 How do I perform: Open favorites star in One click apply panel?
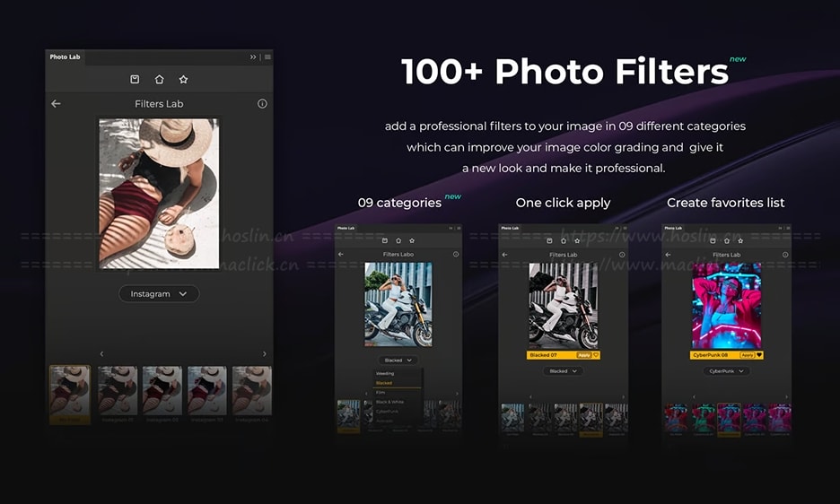pyautogui.click(x=577, y=240)
